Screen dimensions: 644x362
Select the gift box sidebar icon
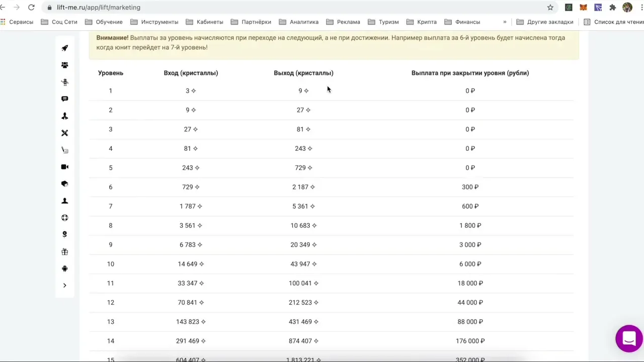coord(64,252)
